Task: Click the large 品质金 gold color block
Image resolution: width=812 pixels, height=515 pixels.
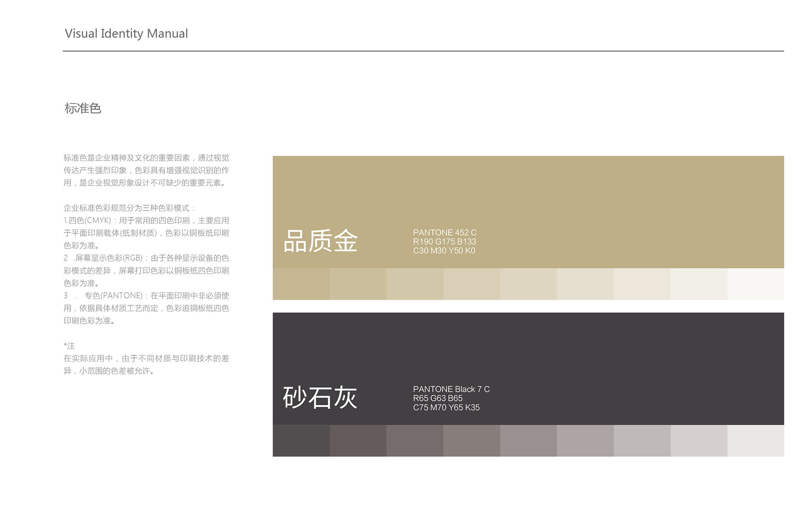Action: (x=528, y=212)
